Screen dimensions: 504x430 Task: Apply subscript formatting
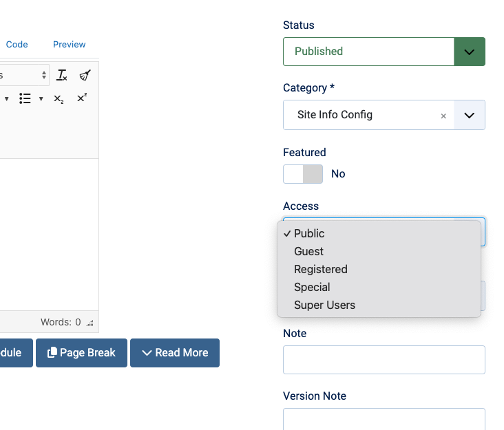pyautogui.click(x=59, y=98)
